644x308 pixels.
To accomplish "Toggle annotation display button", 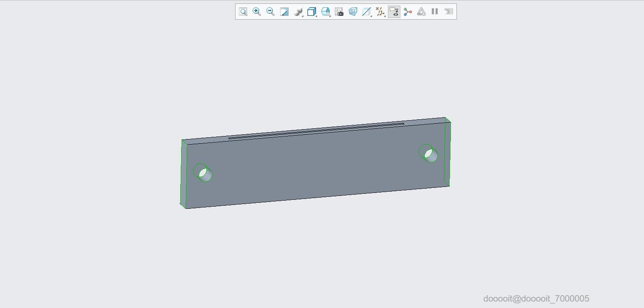I will pyautogui.click(x=394, y=12).
